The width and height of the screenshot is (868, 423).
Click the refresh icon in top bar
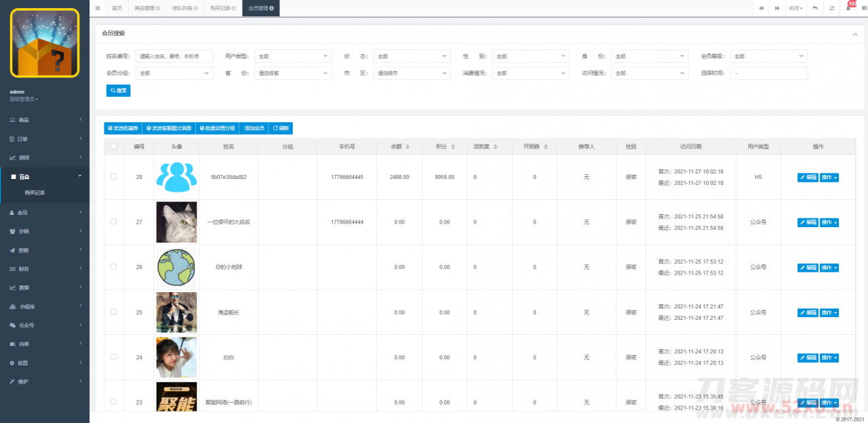pos(831,8)
